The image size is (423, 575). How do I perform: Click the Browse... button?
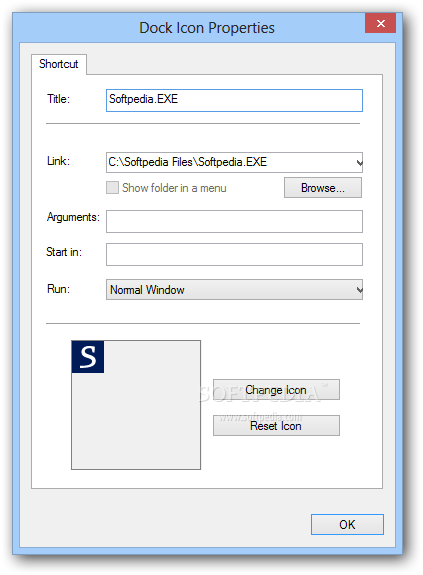[x=323, y=188]
